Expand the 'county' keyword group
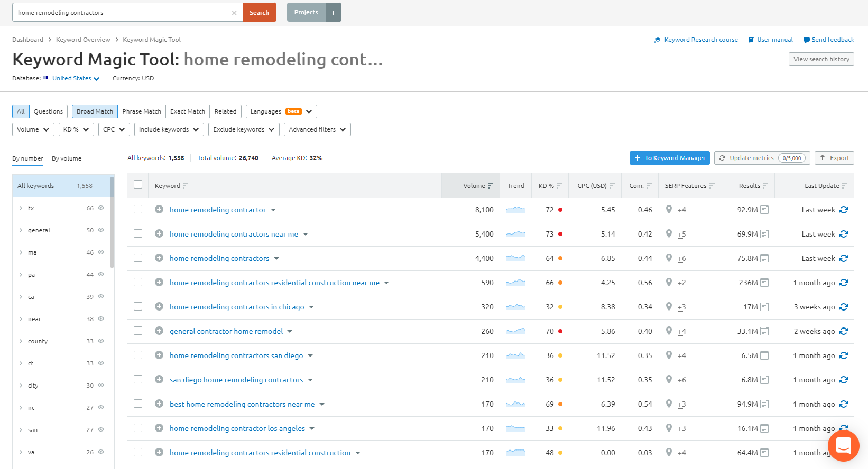The image size is (868, 469). pos(21,341)
